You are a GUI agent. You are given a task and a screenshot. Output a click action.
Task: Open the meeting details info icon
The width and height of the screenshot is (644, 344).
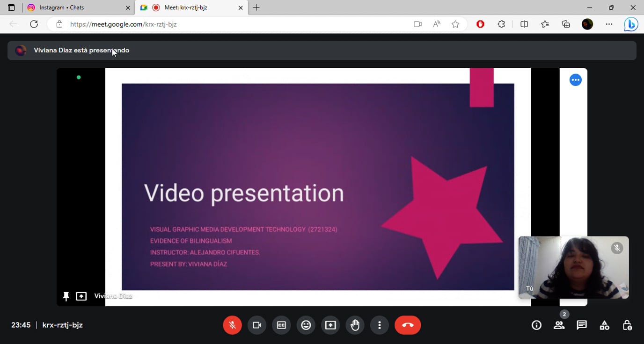click(x=536, y=325)
